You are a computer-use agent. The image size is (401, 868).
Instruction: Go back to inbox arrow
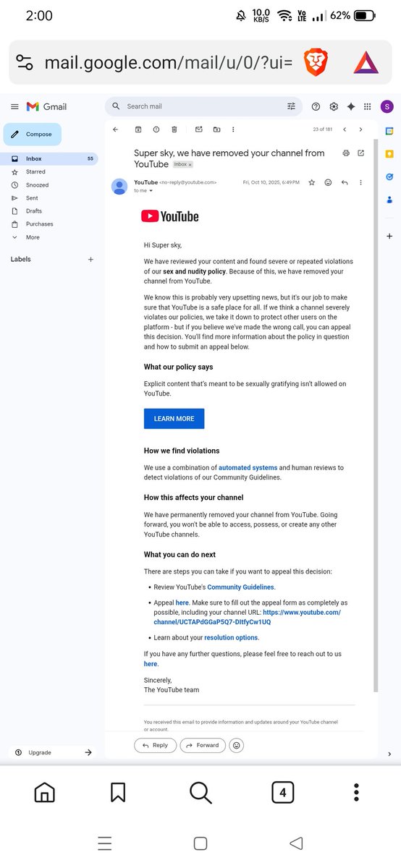[x=115, y=129]
